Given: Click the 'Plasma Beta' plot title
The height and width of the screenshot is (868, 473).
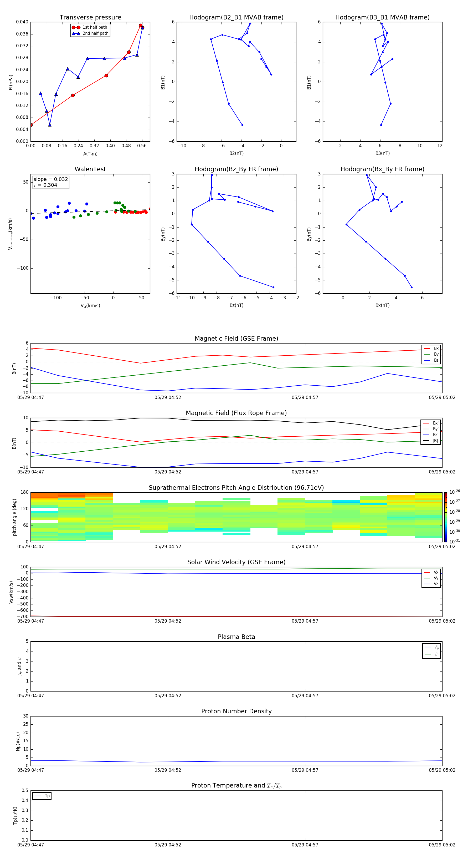Looking at the screenshot, I should (236, 637).
